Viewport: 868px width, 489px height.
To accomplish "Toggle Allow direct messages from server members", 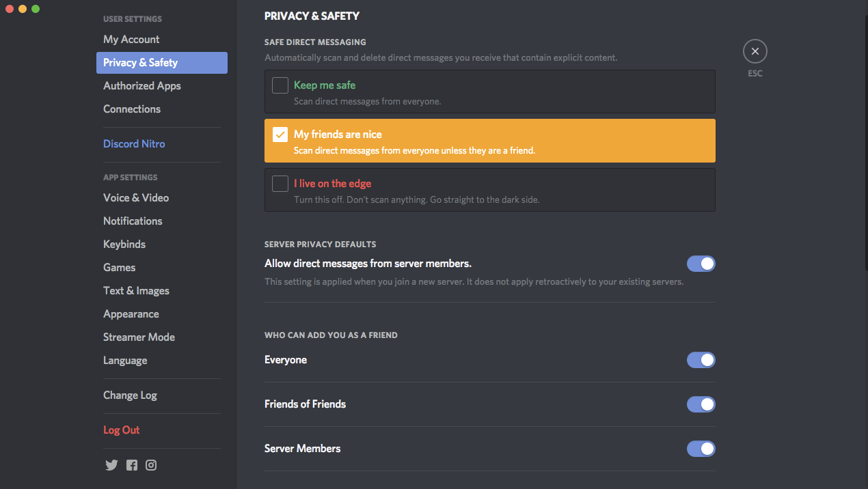I will click(701, 264).
